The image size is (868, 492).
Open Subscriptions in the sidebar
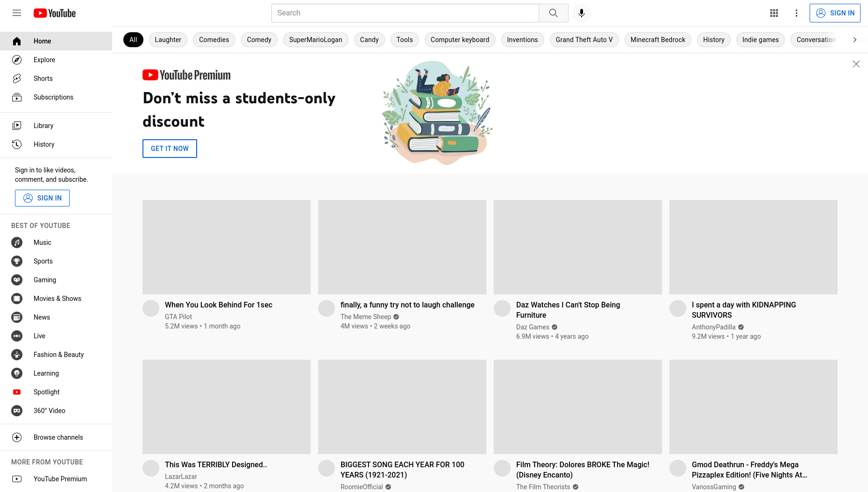click(x=56, y=97)
